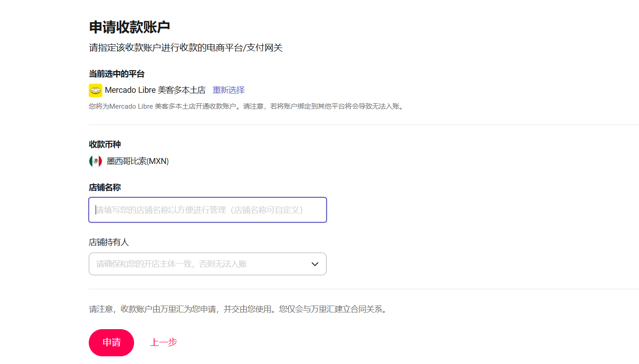Click the Mercado Libre 美客多本土店 platform name

[x=155, y=90]
